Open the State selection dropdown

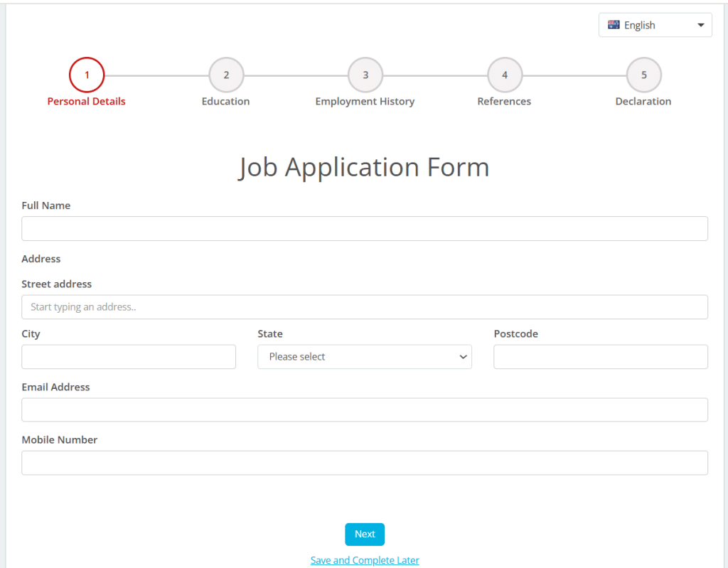(365, 356)
